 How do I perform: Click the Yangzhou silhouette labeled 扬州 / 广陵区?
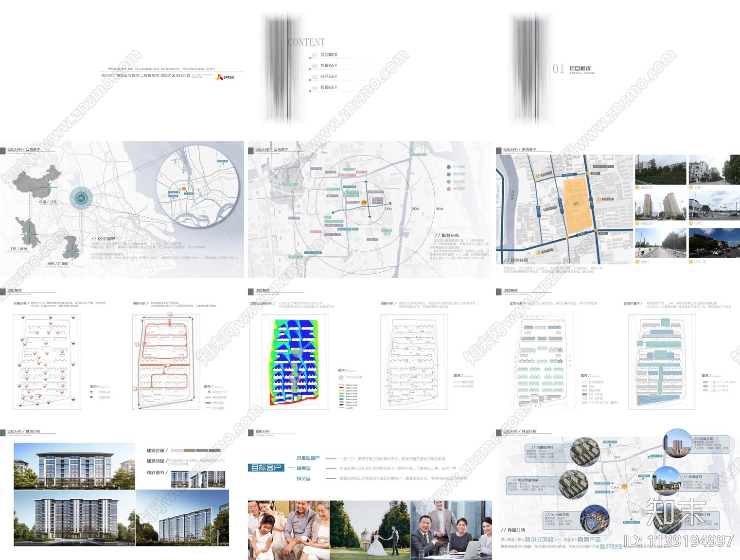[71, 247]
